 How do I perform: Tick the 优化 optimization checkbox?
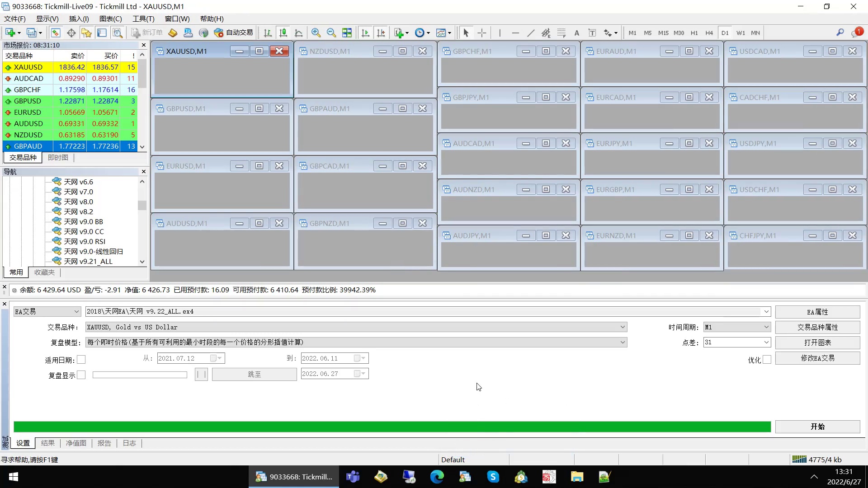767,360
